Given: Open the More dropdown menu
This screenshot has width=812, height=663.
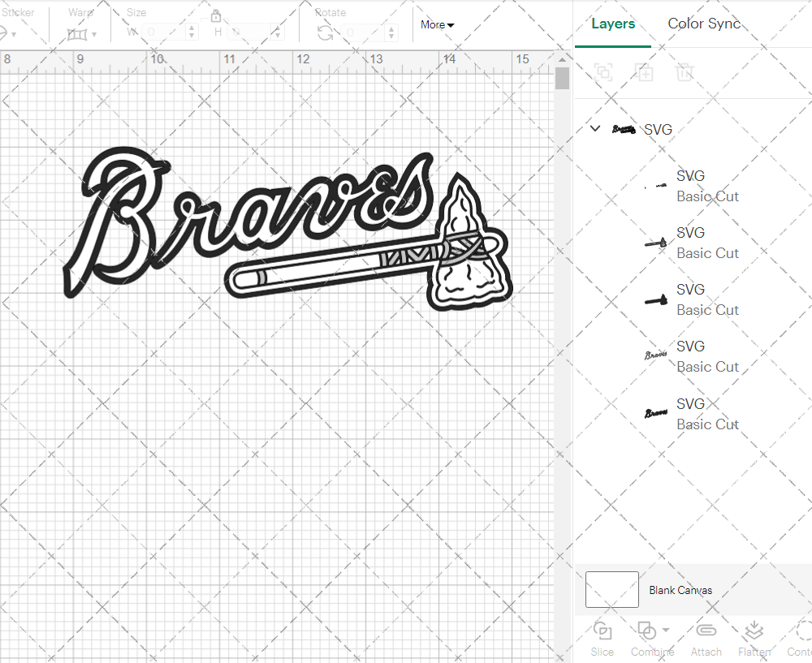Looking at the screenshot, I should (x=437, y=24).
